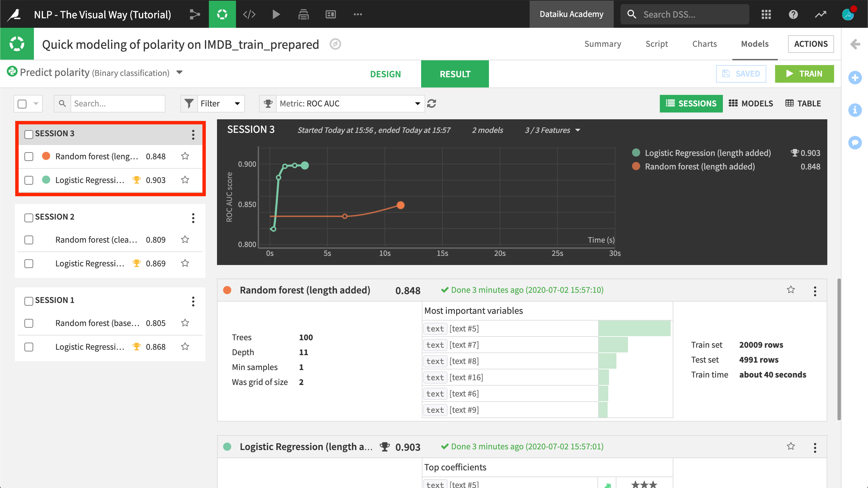Click the text #5 importance bar
This screenshot has width=868, height=488.
tap(634, 328)
